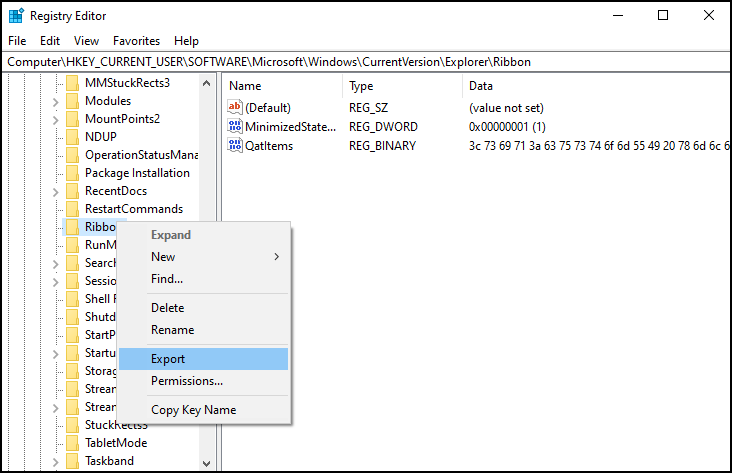Viewport: 732px width, 473px height.
Task: Click the registry path address bar
Action: [x=366, y=62]
